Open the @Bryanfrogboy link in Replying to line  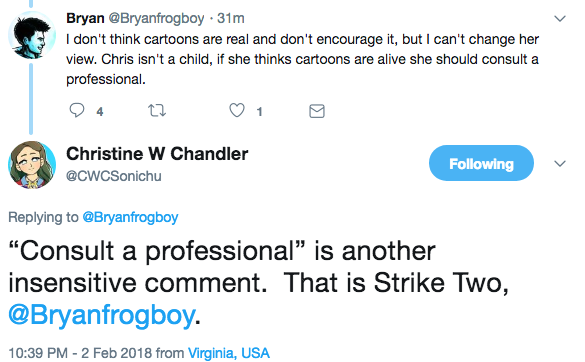[130, 217]
